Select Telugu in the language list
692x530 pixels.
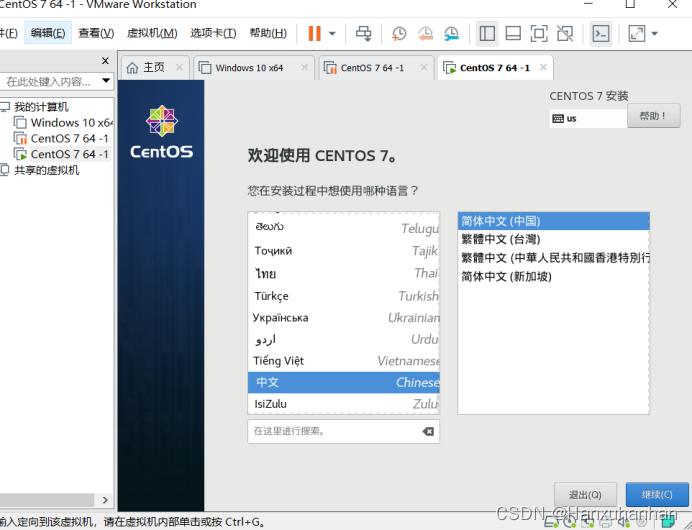(344, 227)
